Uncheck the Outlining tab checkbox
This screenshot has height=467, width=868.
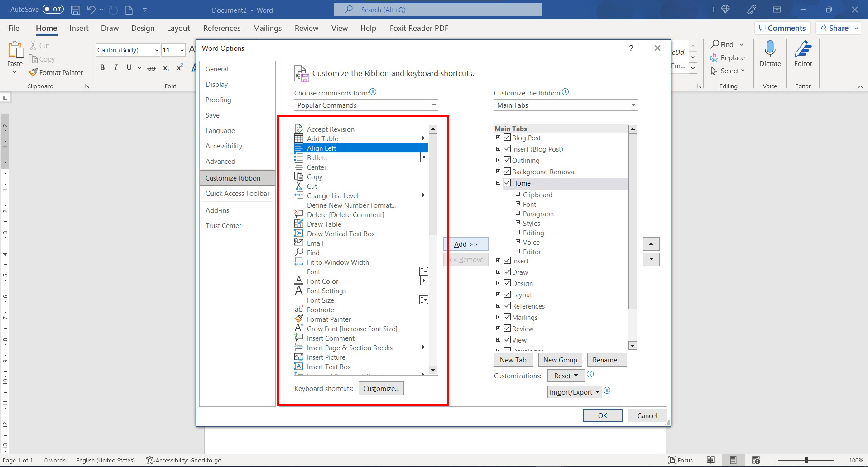[x=507, y=160]
